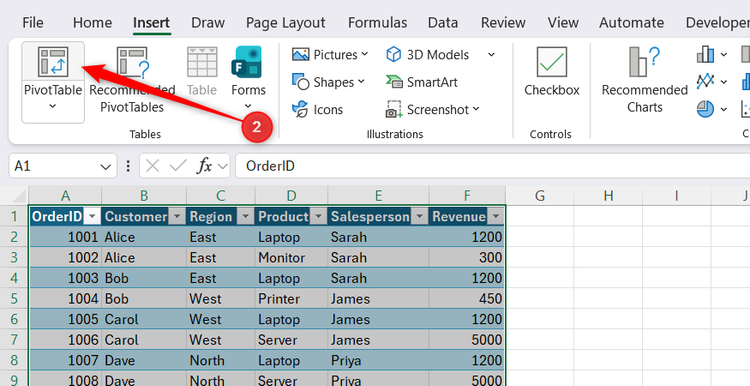The image size is (750, 386).
Task: Open the Salesperson column filter dropdown
Action: 419,217
